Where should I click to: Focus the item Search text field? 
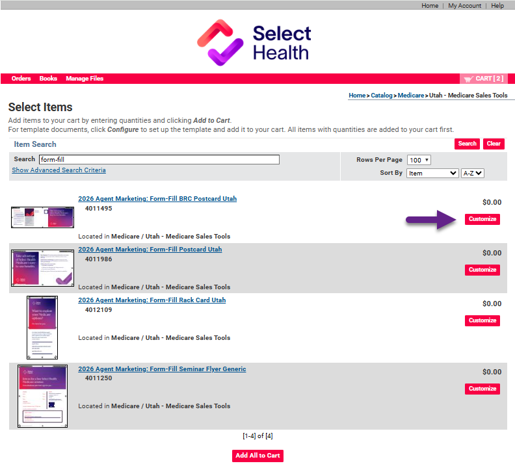tap(159, 159)
